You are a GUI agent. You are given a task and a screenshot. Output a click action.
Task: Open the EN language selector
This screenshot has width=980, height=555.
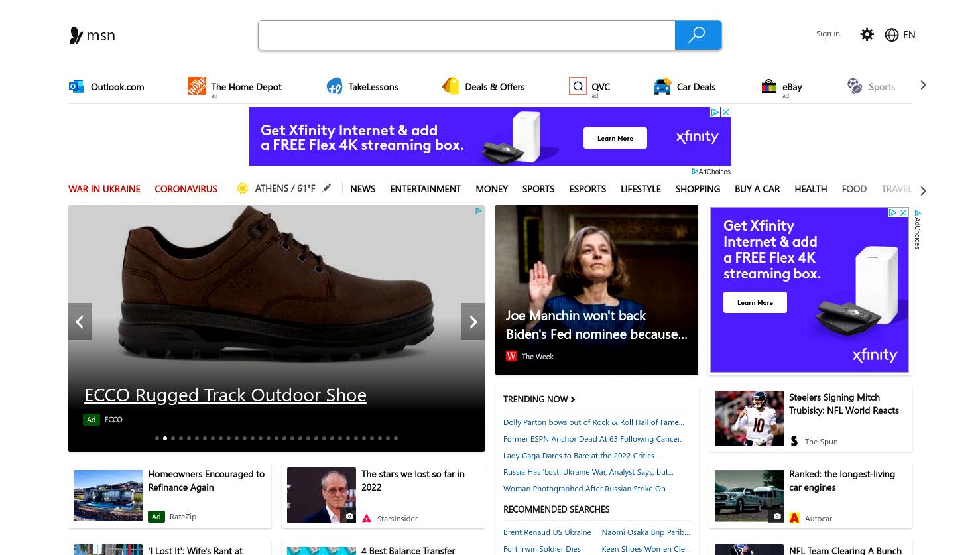[909, 35]
